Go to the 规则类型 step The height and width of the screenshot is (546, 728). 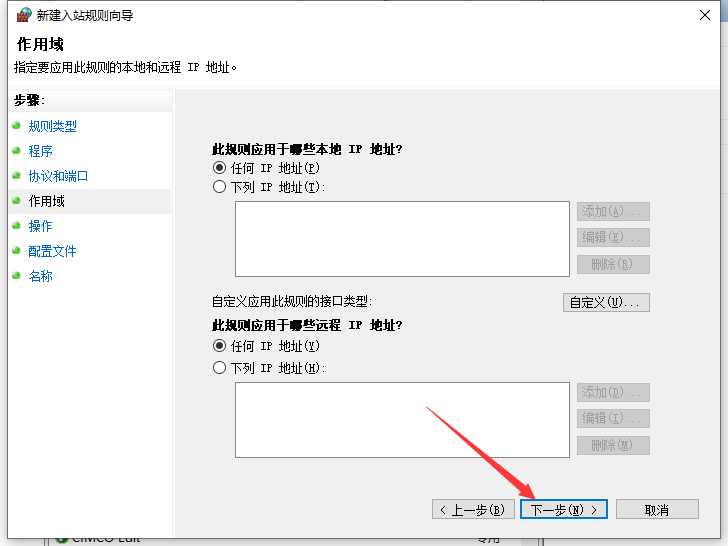52,126
